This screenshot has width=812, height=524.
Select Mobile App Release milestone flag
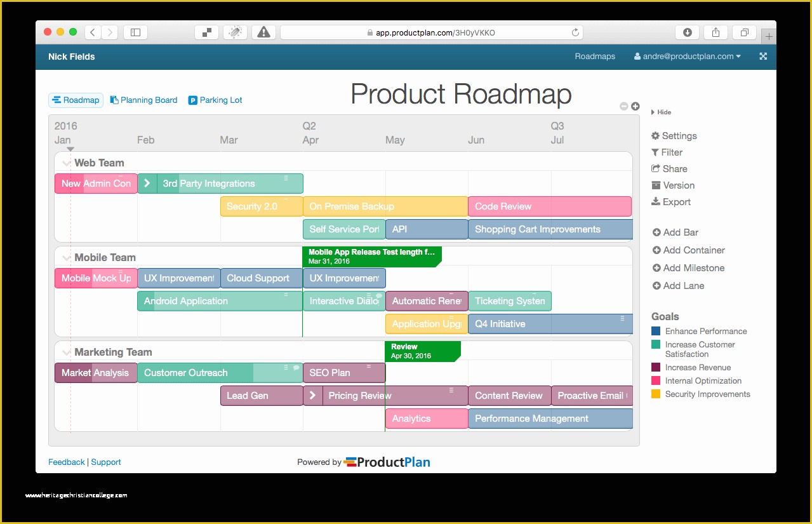click(372, 257)
